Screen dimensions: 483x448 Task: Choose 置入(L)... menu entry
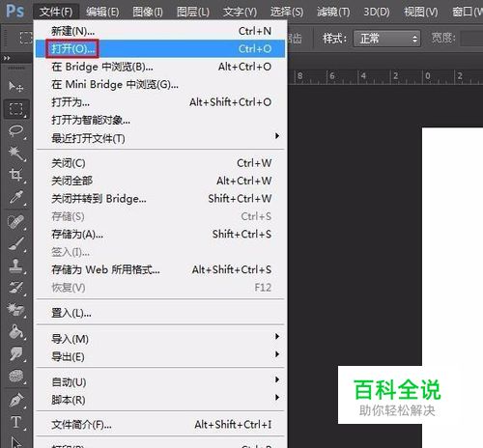coord(160,313)
